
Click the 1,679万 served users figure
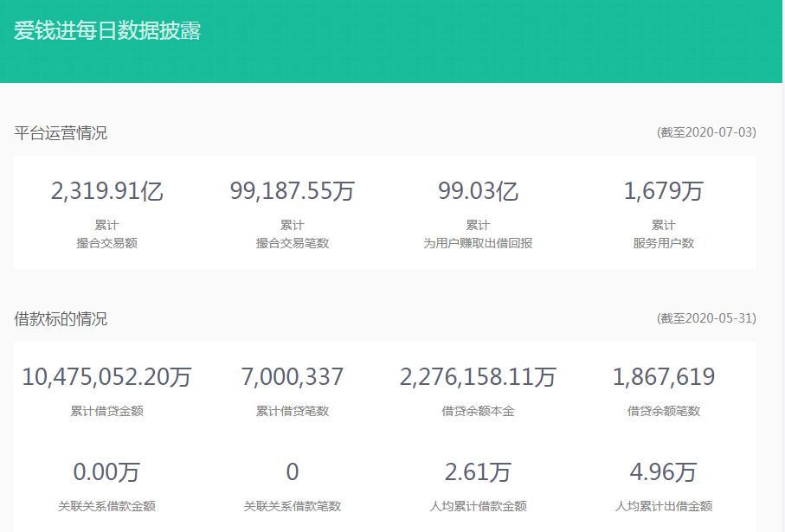click(665, 190)
